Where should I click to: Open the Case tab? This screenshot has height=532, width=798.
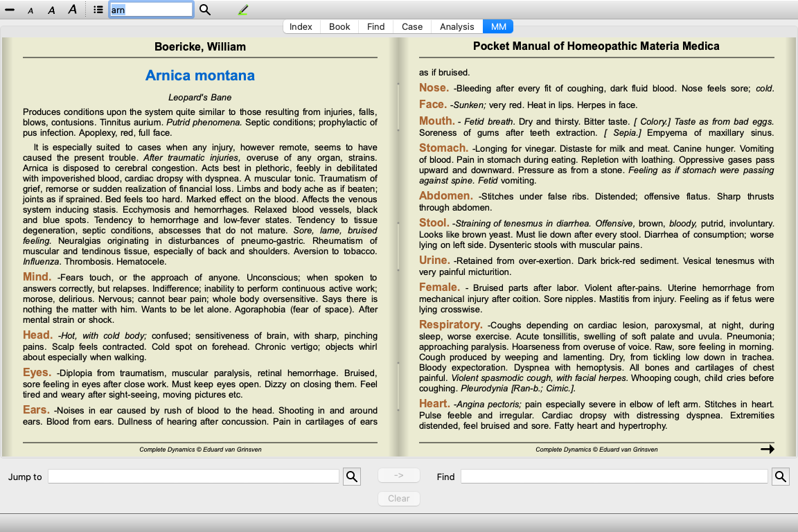[412, 26]
